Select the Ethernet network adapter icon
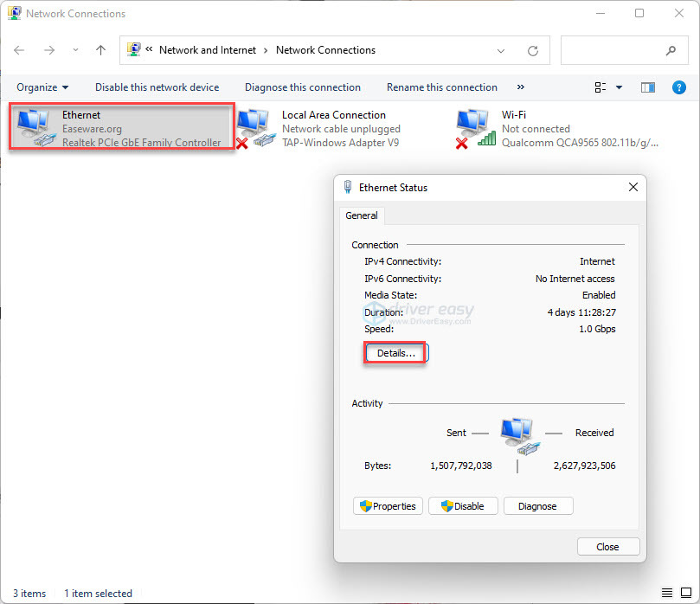This screenshot has width=700, height=604. (x=35, y=127)
